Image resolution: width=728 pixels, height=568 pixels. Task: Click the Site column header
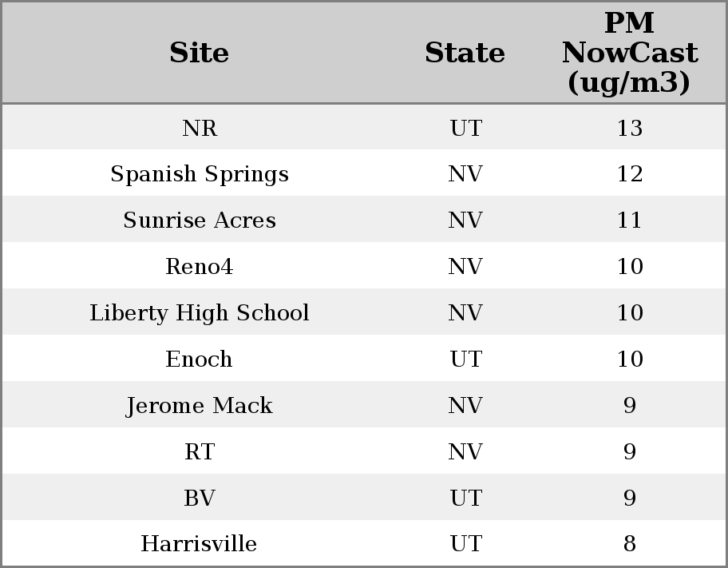click(x=199, y=53)
